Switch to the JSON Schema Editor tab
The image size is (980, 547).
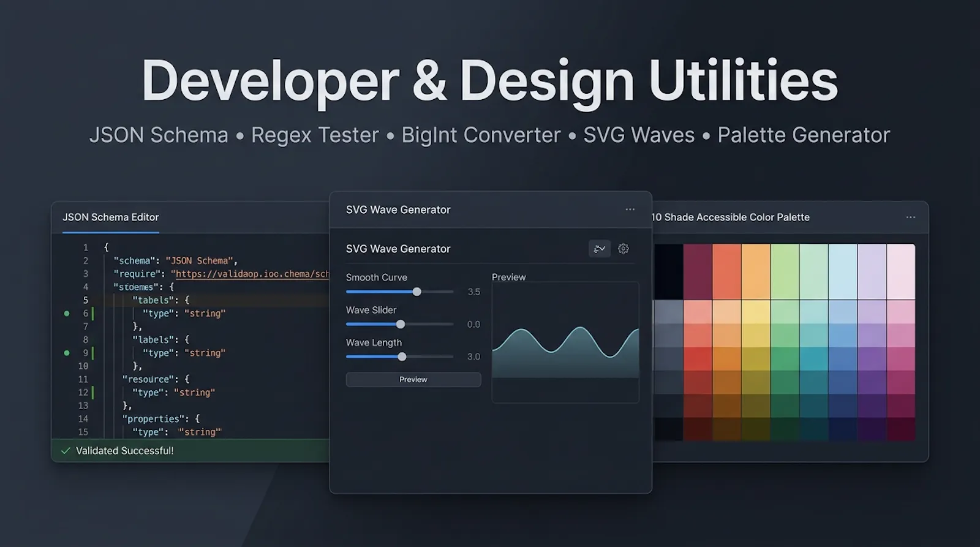pyautogui.click(x=111, y=217)
